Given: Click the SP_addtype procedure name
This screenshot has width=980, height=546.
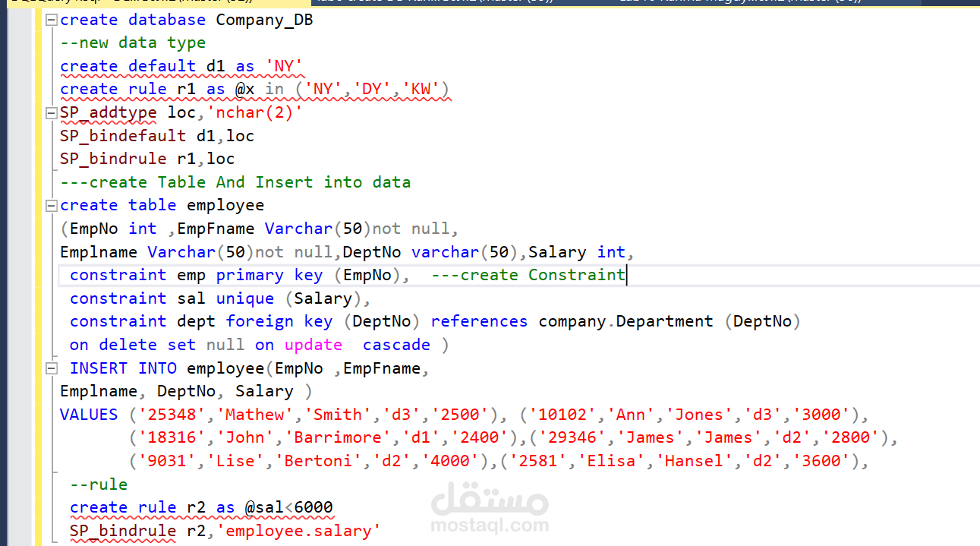Looking at the screenshot, I should coord(109,113).
